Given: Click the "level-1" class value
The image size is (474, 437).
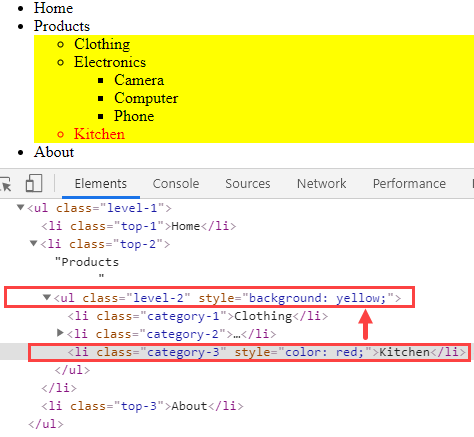Looking at the screenshot, I should 132,208.
